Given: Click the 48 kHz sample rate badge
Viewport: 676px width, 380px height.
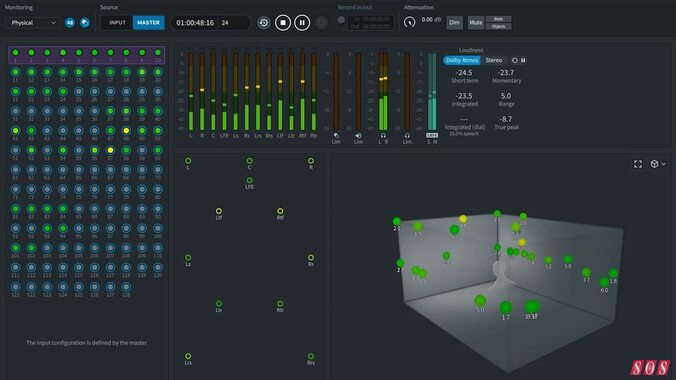Looking at the screenshot, I should point(70,22).
